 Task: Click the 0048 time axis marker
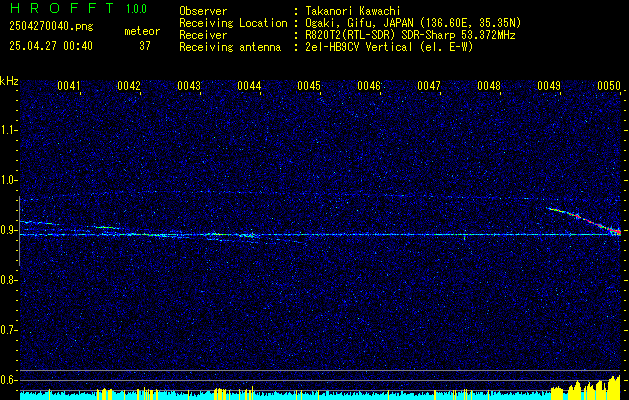pos(489,86)
